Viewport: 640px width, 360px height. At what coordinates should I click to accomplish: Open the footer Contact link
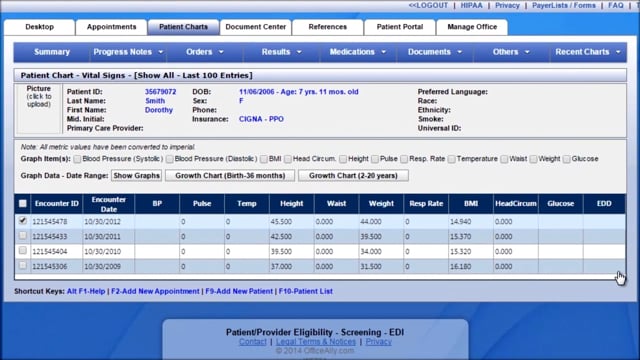point(253,342)
